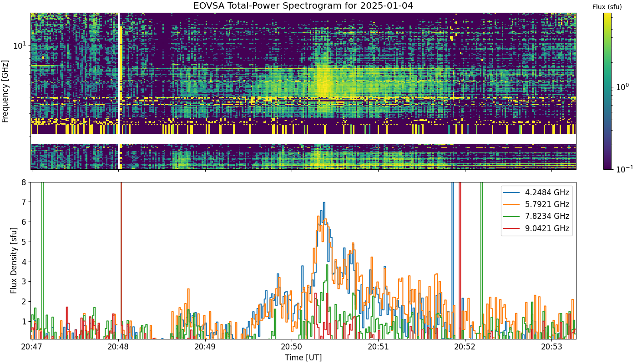Select the 9.0421 GHz legend entry

coord(537,228)
